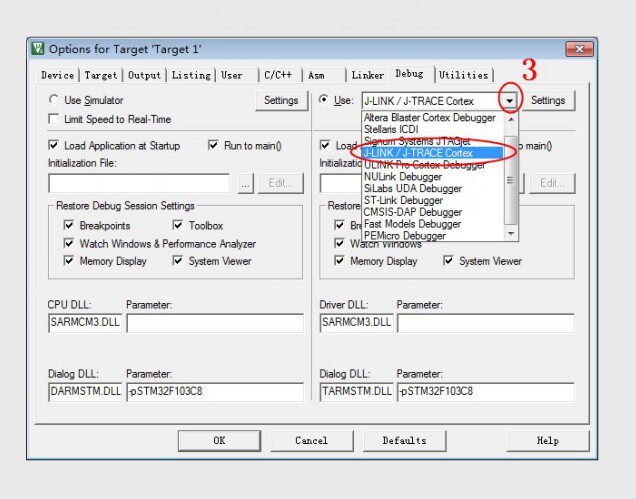Open the Help button
Image resolution: width=636 pixels, height=499 pixels.
tap(548, 441)
